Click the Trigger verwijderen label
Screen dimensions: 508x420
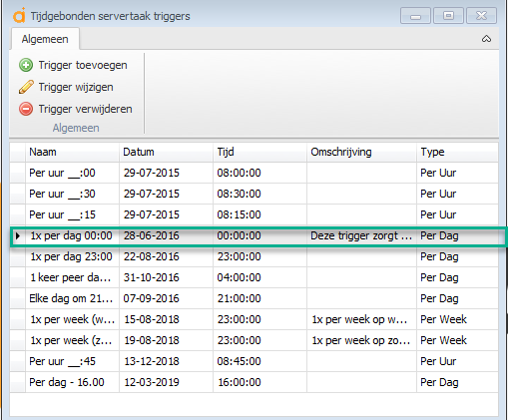pos(85,109)
